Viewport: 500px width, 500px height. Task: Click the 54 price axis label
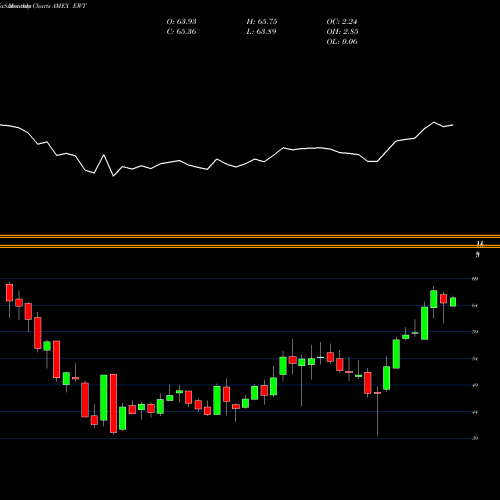pyautogui.click(x=475, y=359)
